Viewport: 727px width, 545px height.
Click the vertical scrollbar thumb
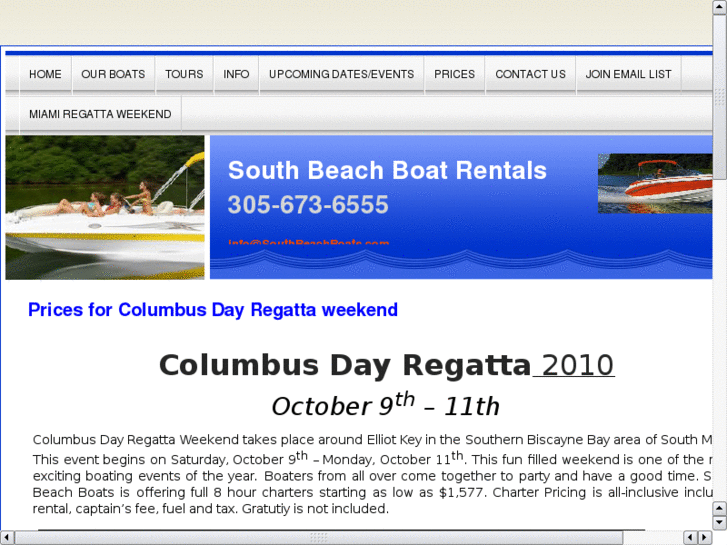719,120
